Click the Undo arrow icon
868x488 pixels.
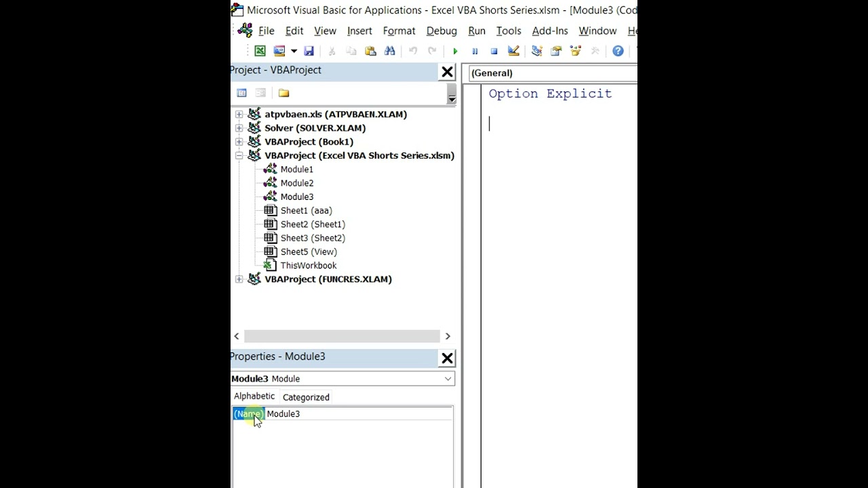(x=412, y=51)
